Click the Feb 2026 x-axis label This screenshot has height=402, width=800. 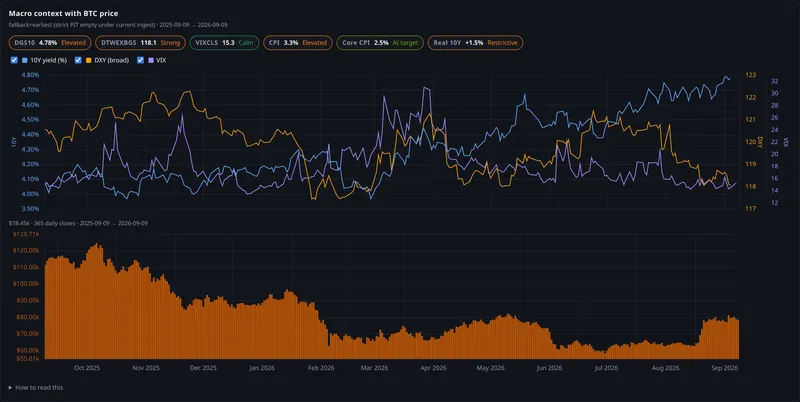tap(321, 368)
